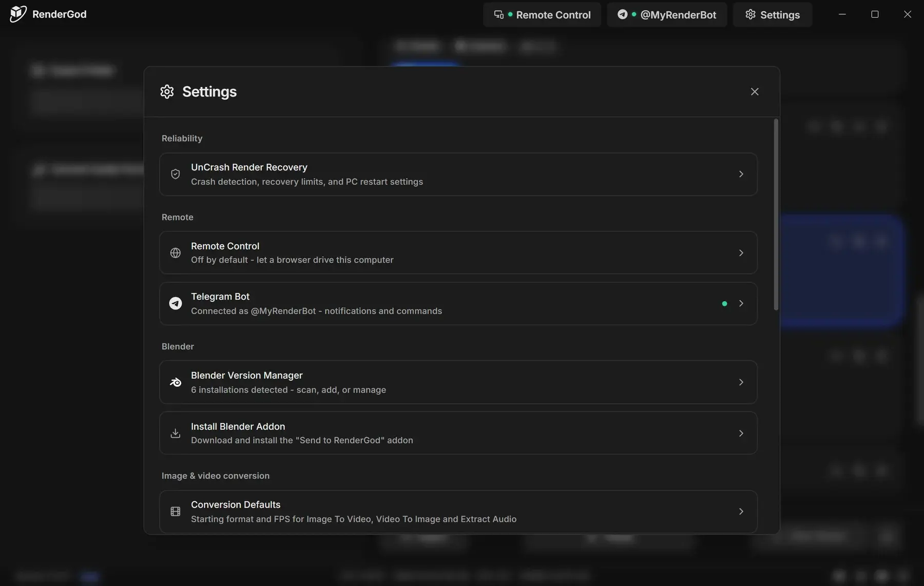Expand UnCrash Render Recovery chevron
The image size is (924, 586).
[x=741, y=174]
